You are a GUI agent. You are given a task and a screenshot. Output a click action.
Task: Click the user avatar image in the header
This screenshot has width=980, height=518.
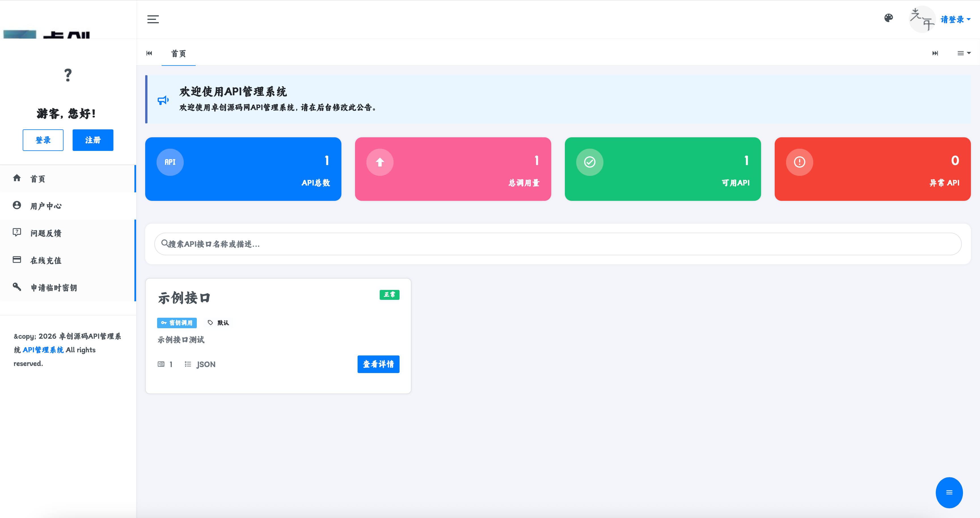click(922, 19)
